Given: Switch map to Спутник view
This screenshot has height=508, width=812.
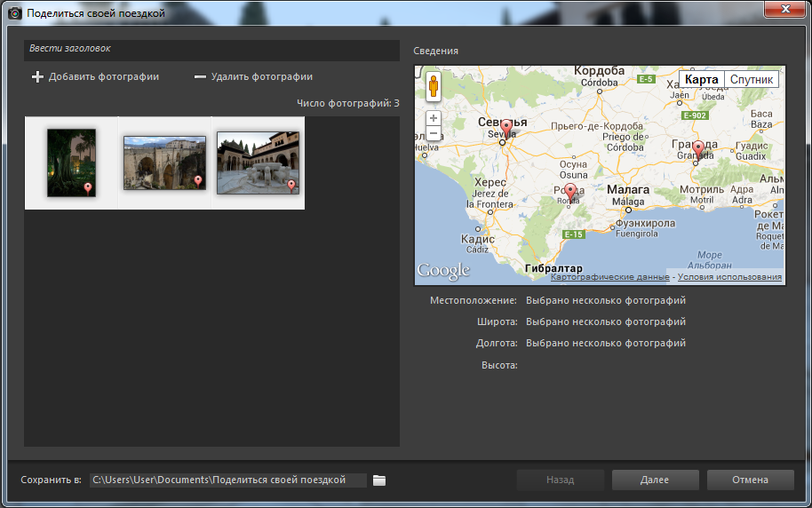Looking at the screenshot, I should (x=752, y=79).
